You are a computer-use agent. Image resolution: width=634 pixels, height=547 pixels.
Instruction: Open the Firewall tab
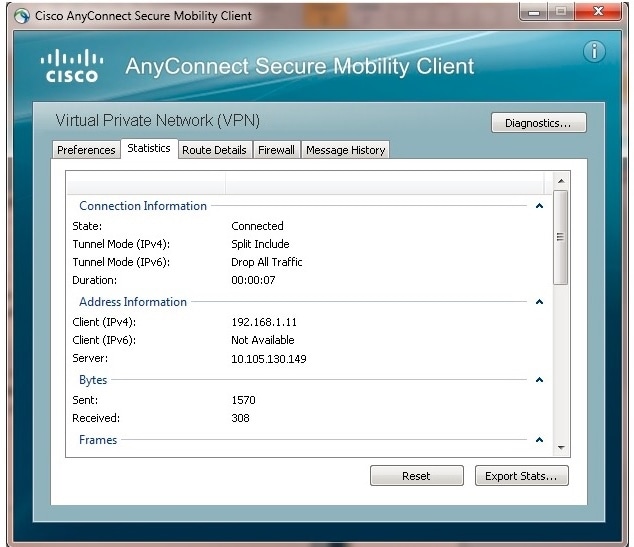click(276, 150)
